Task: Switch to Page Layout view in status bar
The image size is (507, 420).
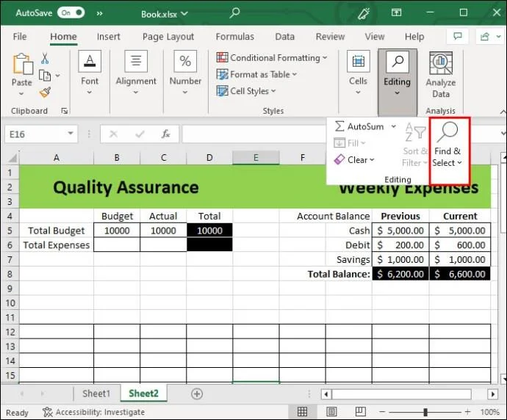Action: 332,413
